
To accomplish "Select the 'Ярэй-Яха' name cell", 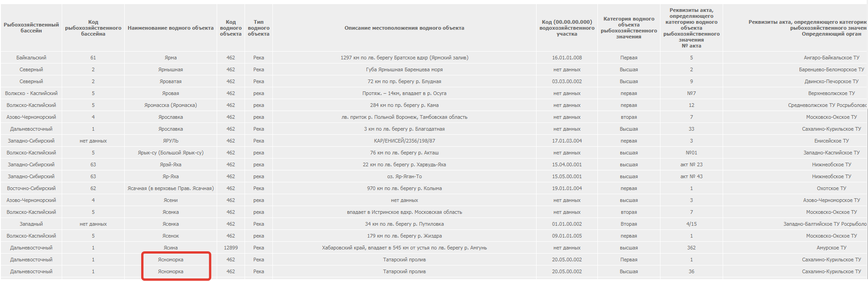I will [x=170, y=164].
